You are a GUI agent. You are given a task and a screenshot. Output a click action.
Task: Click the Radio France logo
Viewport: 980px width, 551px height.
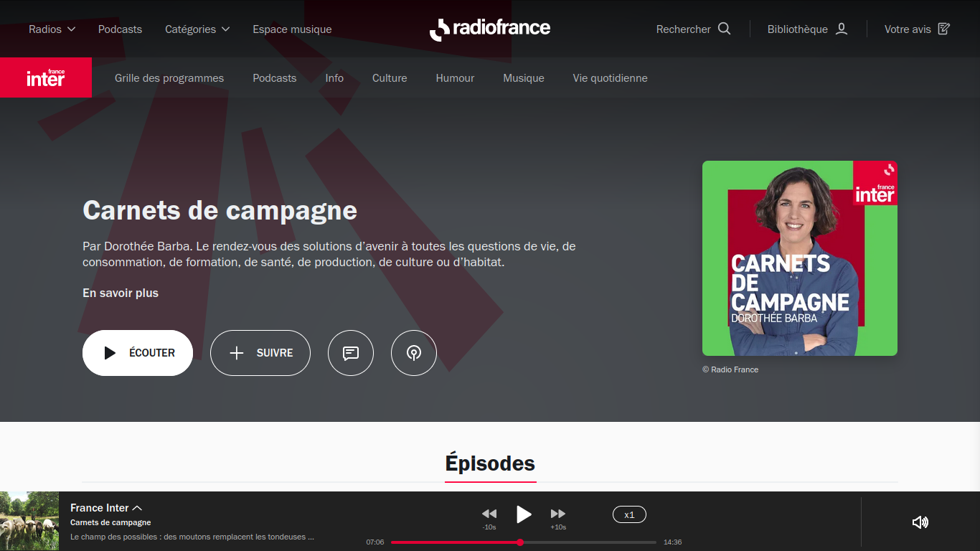(490, 29)
